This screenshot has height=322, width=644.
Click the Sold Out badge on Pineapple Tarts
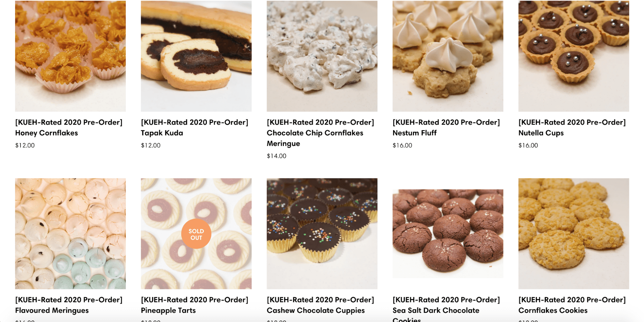tap(196, 234)
